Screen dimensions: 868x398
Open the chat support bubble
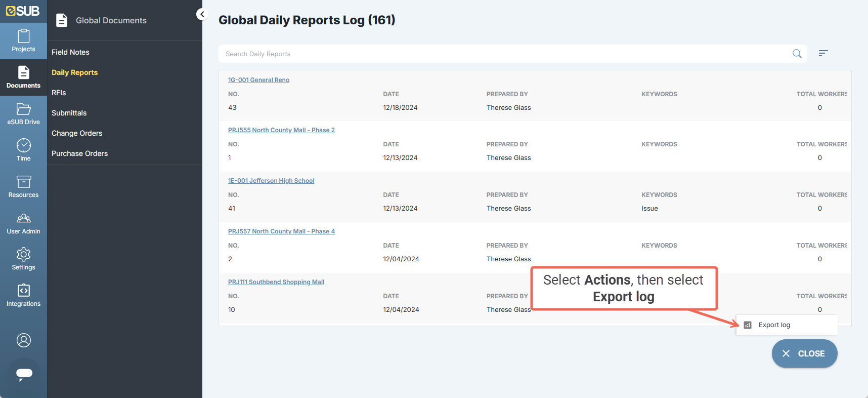point(24,374)
